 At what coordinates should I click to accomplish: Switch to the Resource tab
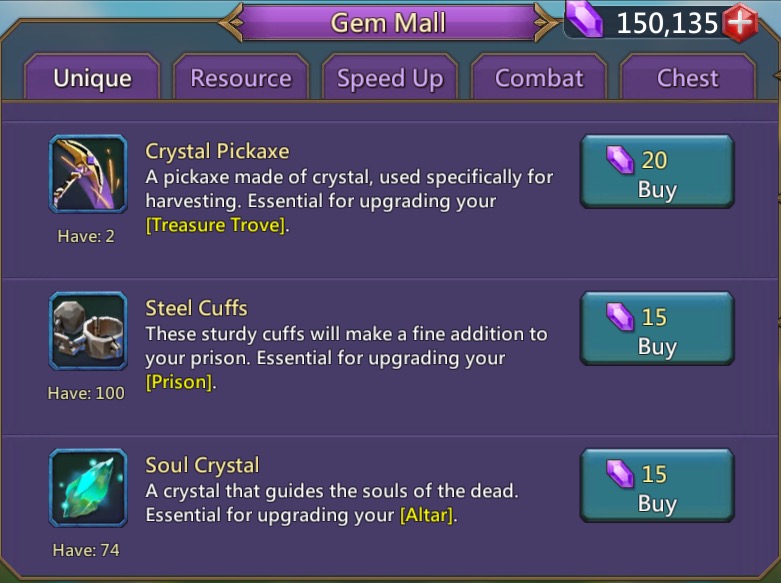pyautogui.click(x=241, y=77)
